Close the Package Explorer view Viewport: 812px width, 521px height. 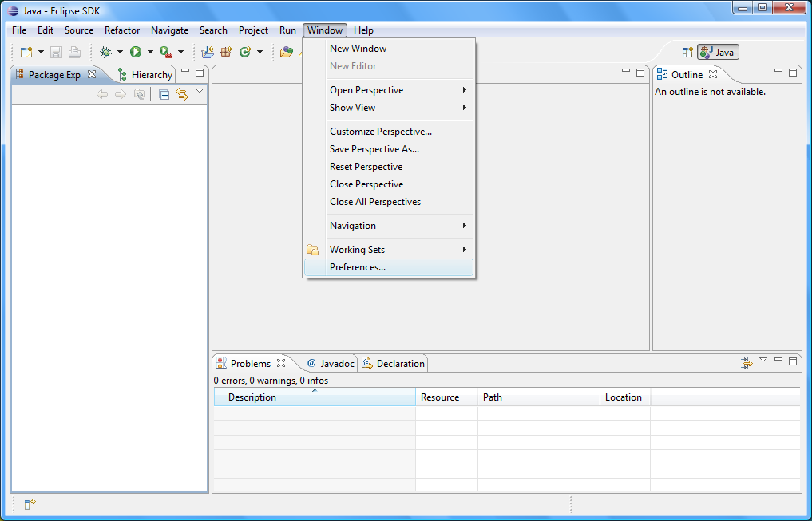tap(92, 74)
